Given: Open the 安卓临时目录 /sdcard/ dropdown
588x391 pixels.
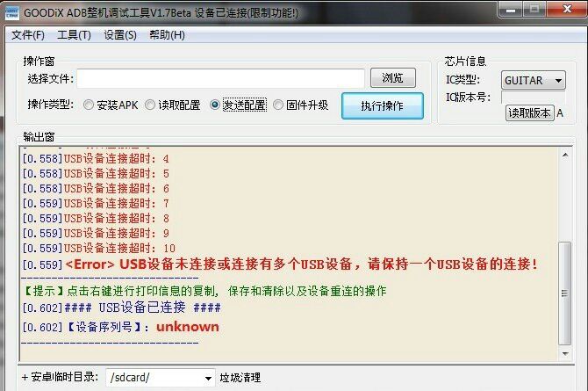Looking at the screenshot, I should click(x=160, y=378).
